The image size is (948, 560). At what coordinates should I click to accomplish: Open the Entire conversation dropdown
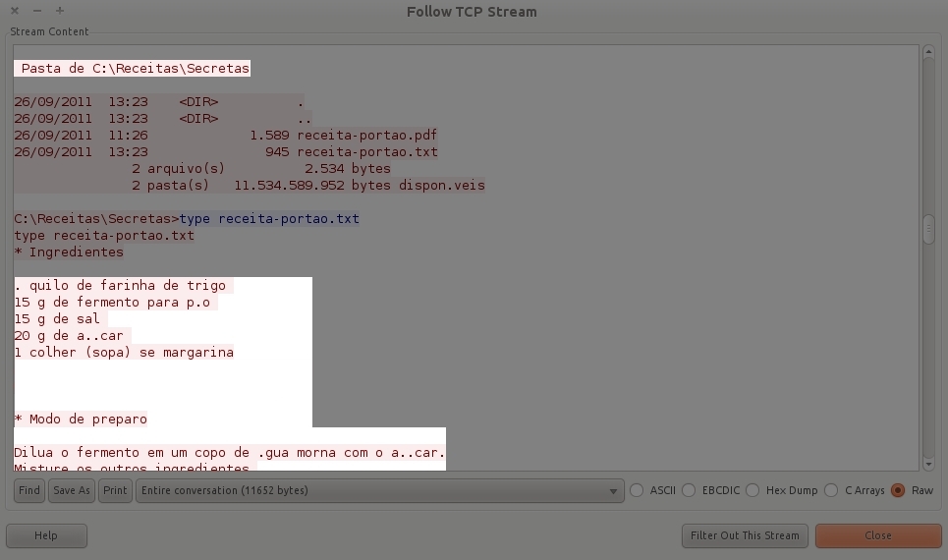[x=379, y=490]
